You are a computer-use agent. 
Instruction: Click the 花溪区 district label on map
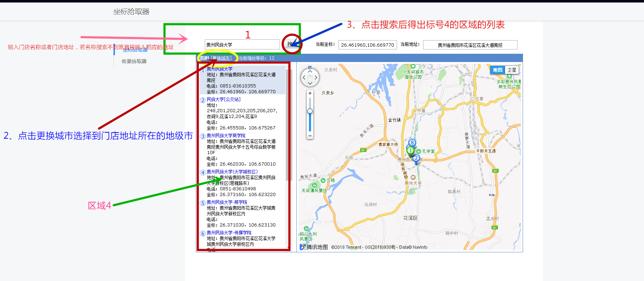[x=410, y=218]
